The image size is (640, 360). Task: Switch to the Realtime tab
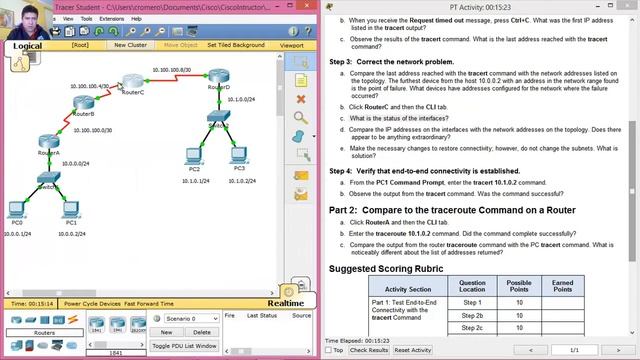pyautogui.click(x=286, y=303)
